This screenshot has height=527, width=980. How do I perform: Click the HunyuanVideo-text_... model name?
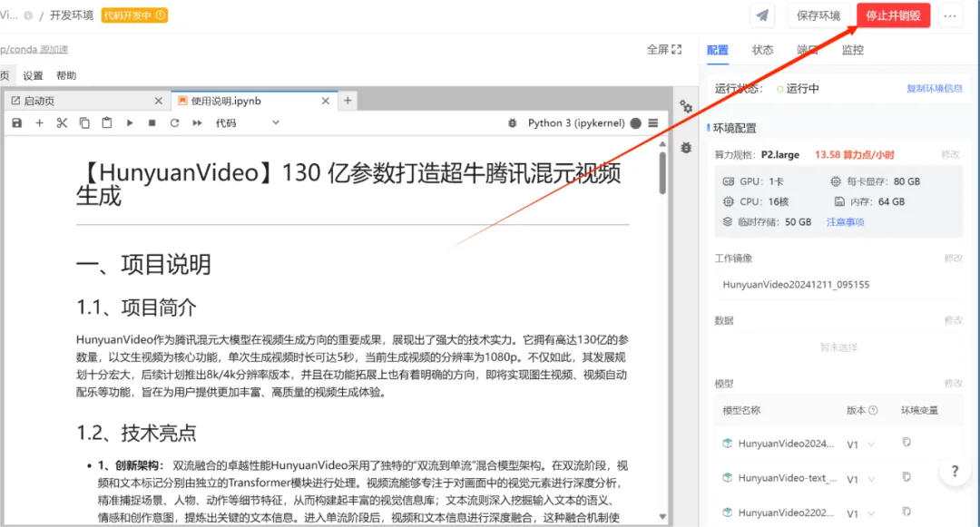788,478
